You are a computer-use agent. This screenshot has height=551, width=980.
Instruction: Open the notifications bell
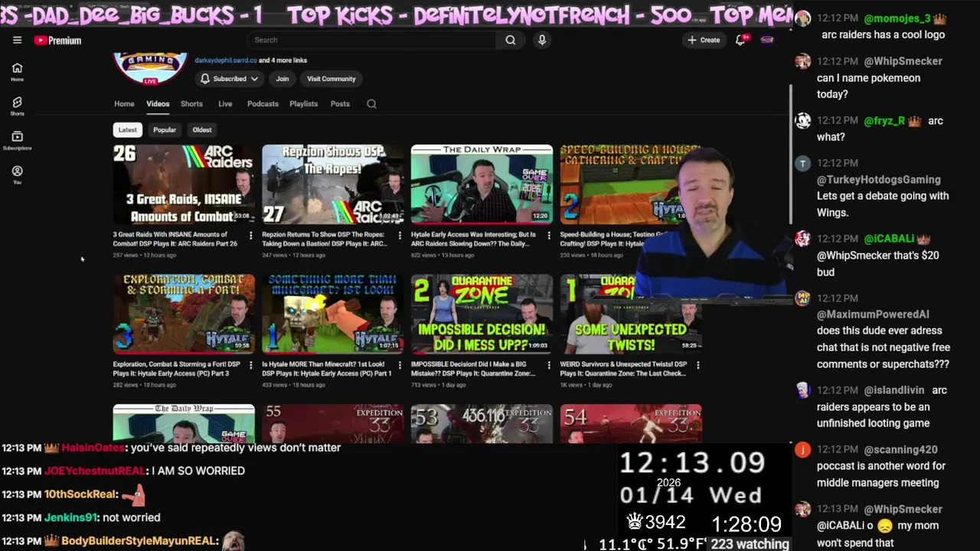click(740, 40)
